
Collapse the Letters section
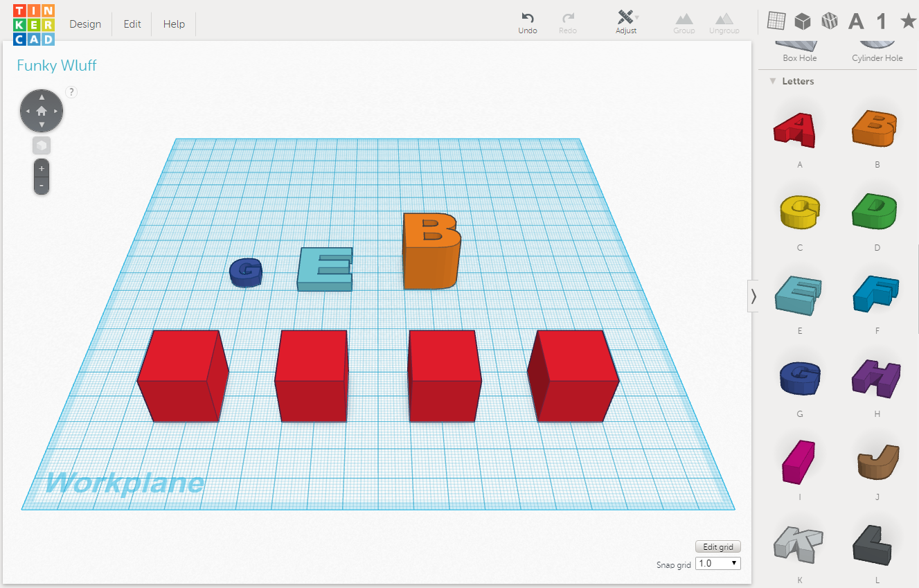(x=773, y=81)
